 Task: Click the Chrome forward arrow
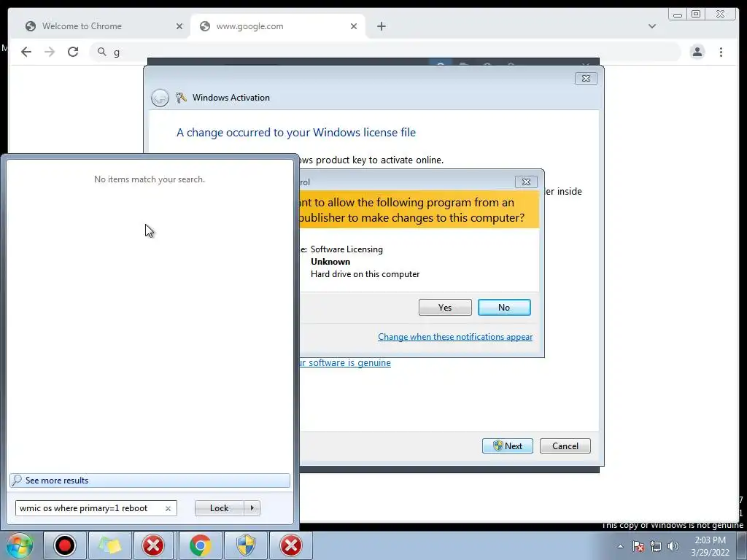click(50, 52)
